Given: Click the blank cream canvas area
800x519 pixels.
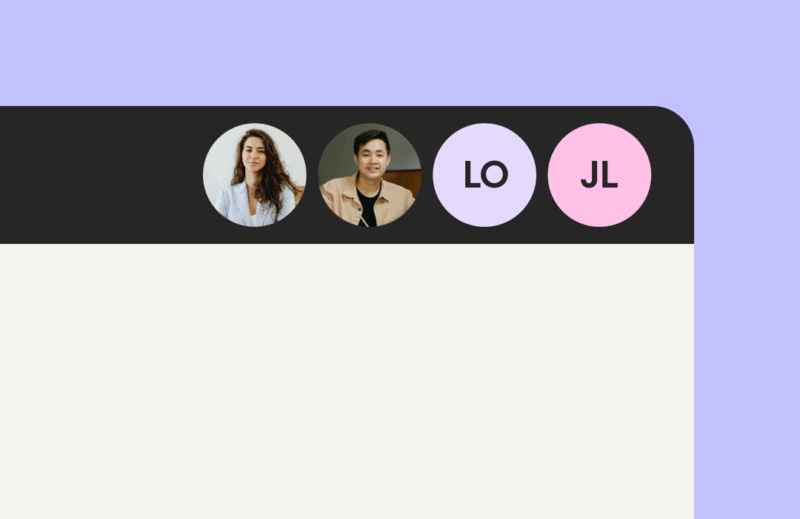Looking at the screenshot, I should [x=347, y=381].
